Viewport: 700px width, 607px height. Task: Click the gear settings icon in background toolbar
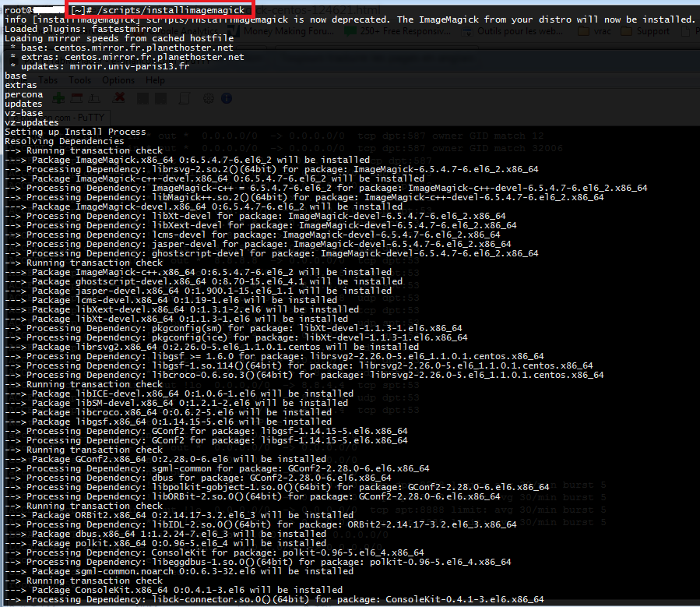pos(209,98)
